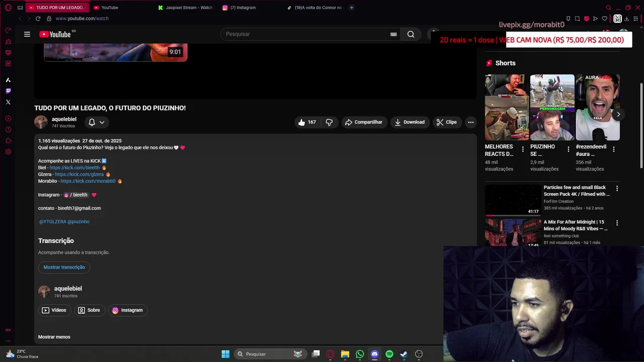
Task: Open options for #rezendeevil short
Action: click(x=614, y=149)
